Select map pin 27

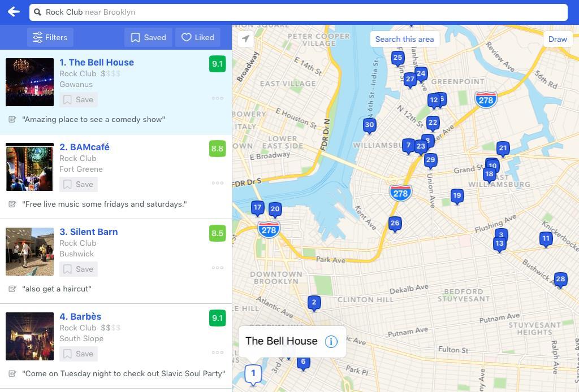(410, 80)
